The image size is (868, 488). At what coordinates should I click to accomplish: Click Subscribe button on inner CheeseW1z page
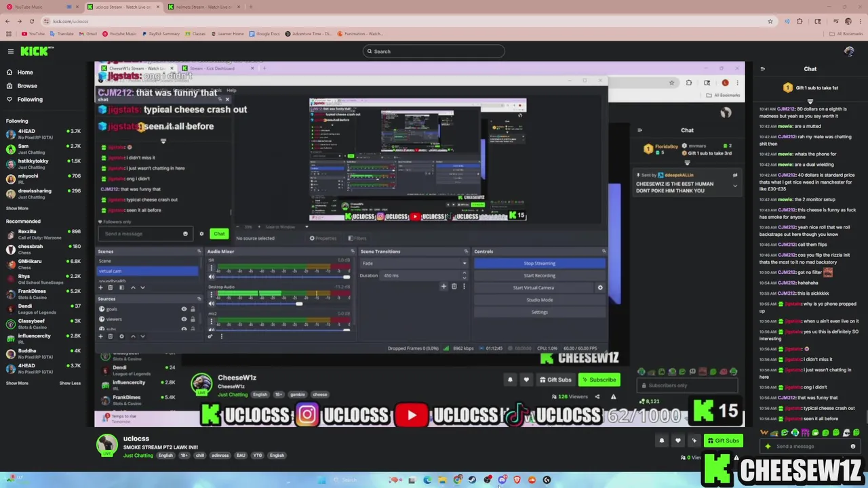click(598, 380)
